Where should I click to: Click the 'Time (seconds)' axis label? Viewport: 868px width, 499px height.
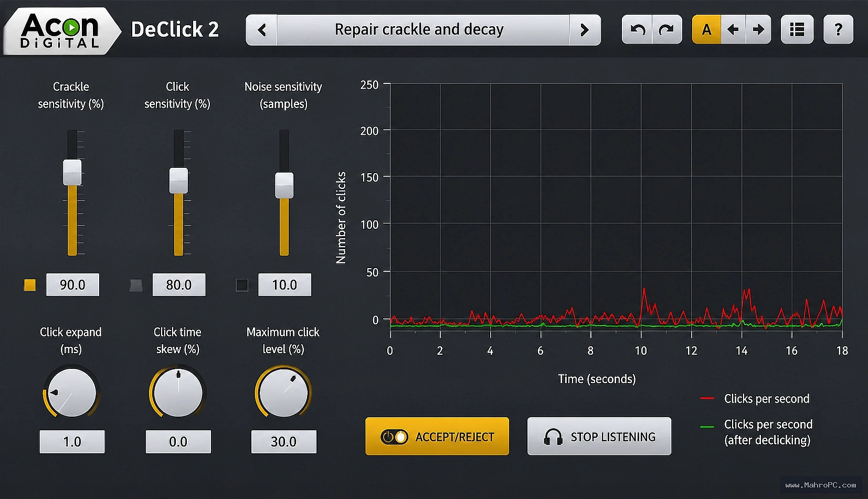597,379
